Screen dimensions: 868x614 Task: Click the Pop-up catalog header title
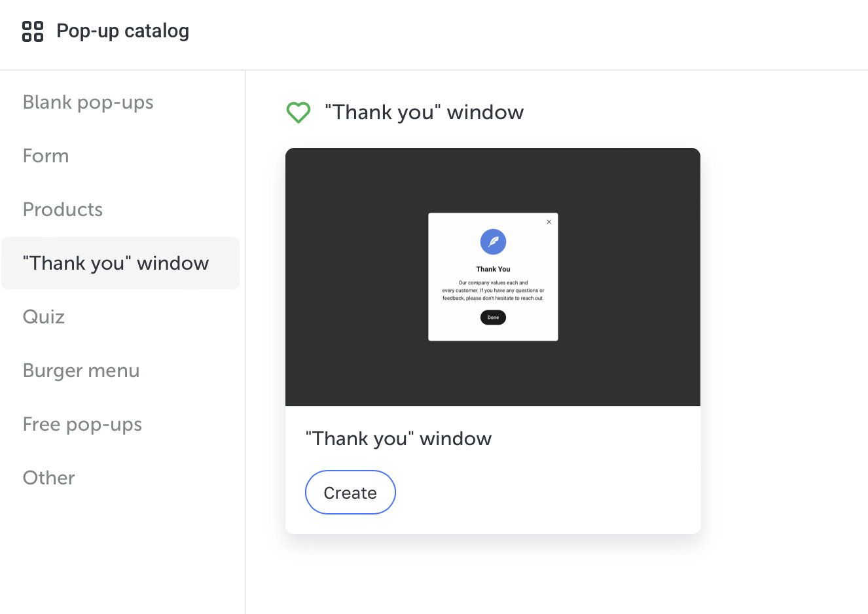pos(122,31)
